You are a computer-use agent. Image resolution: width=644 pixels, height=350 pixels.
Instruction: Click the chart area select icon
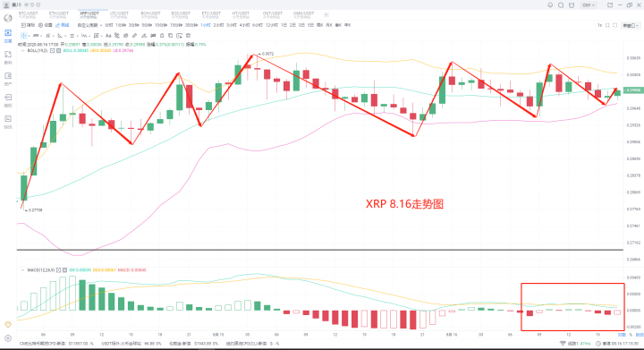tap(614, 25)
